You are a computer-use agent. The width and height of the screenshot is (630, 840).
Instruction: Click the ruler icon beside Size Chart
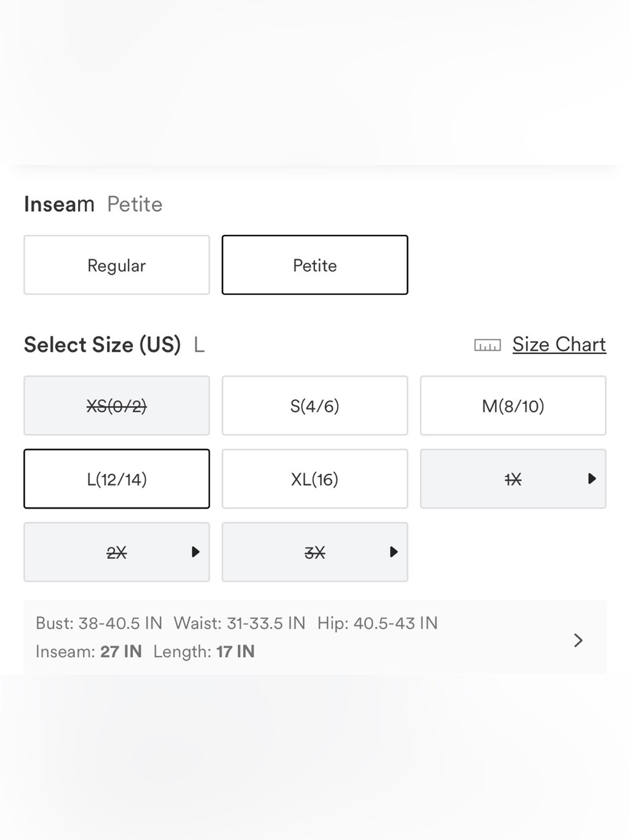(x=488, y=345)
